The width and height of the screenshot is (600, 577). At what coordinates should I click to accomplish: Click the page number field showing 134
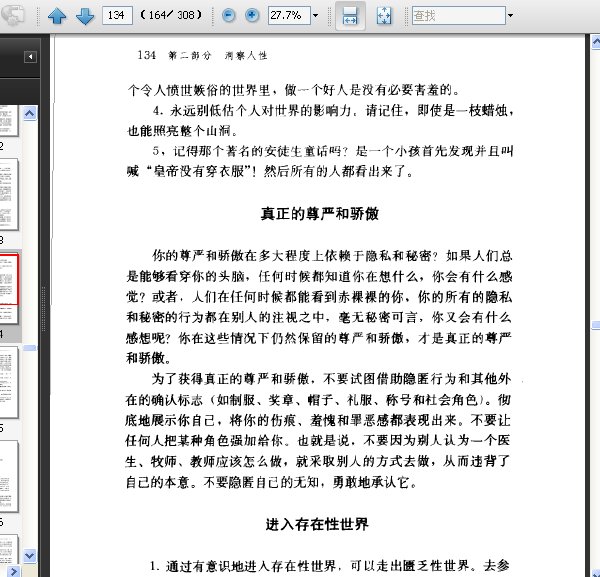click(x=117, y=15)
